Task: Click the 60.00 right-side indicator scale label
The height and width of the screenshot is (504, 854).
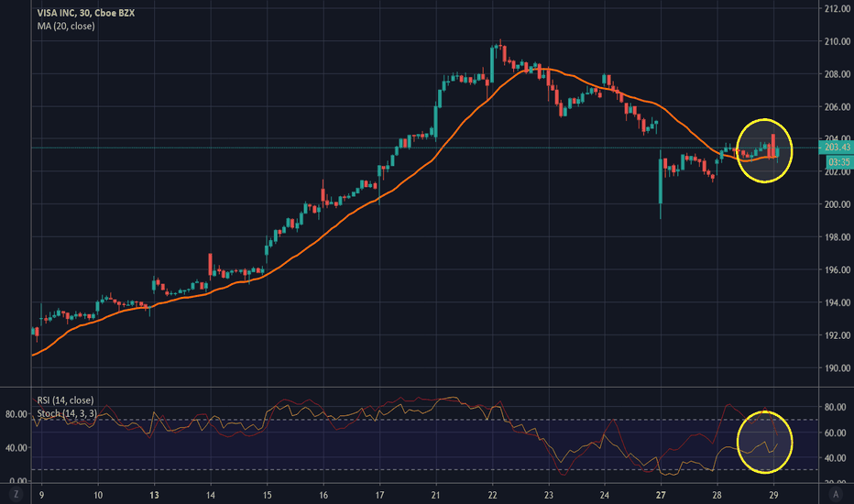Action: tap(835, 433)
